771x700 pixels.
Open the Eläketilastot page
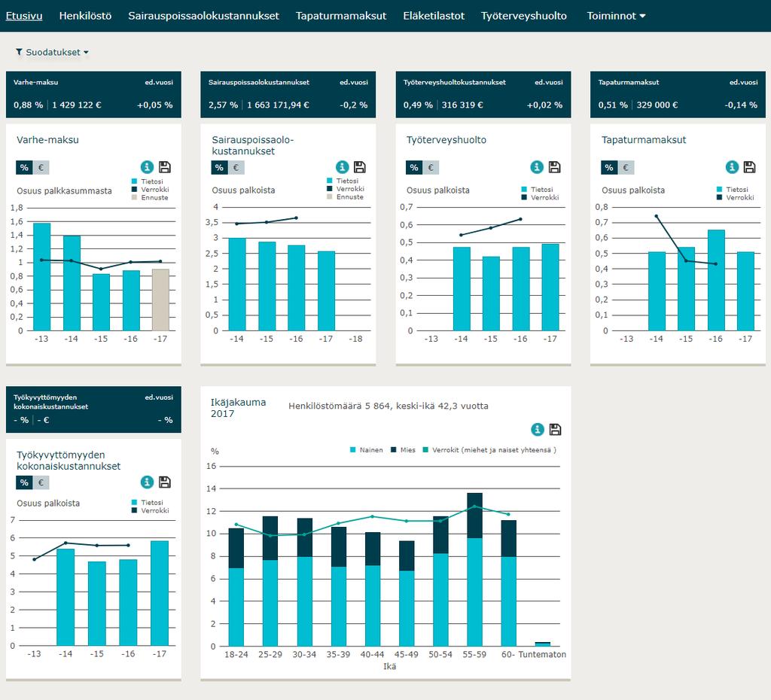click(434, 16)
